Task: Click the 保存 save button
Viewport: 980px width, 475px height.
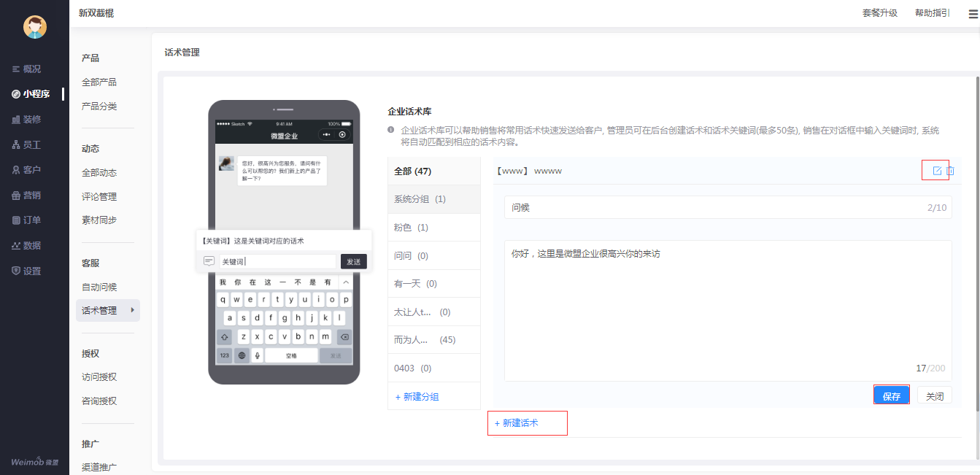Action: pyautogui.click(x=891, y=396)
